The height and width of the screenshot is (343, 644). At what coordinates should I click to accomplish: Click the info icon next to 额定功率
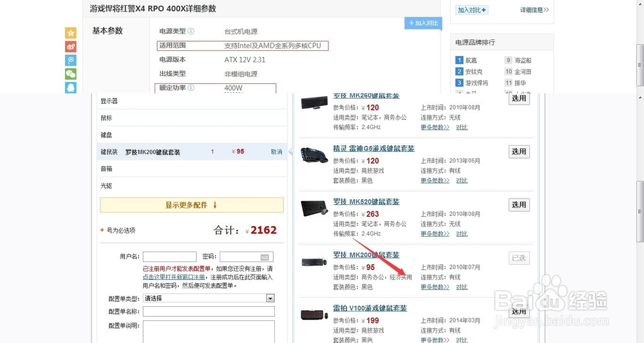click(191, 88)
